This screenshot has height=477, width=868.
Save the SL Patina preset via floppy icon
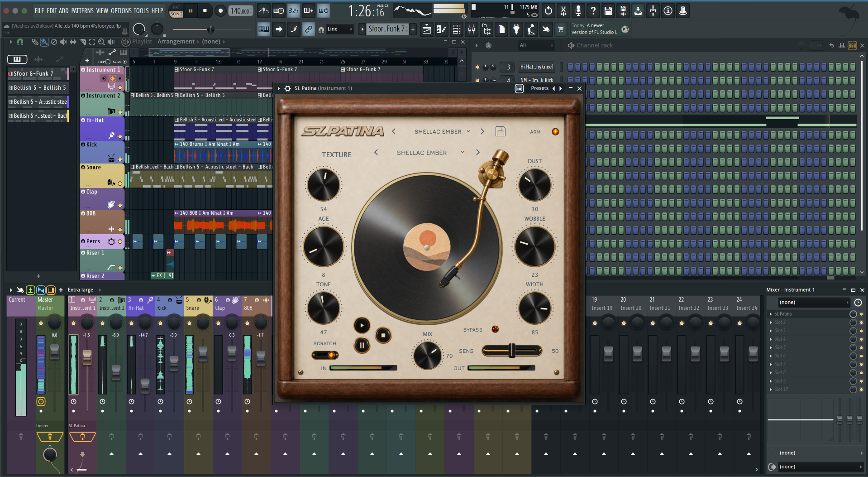(x=500, y=131)
